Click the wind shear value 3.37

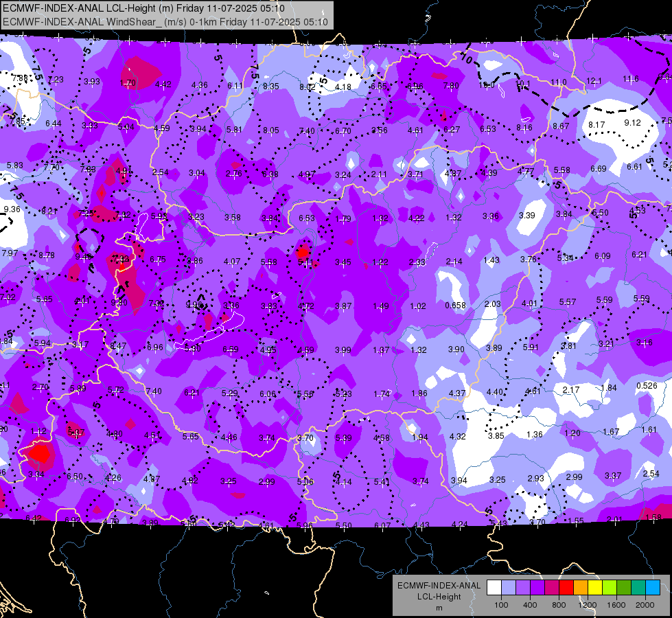[612, 475]
